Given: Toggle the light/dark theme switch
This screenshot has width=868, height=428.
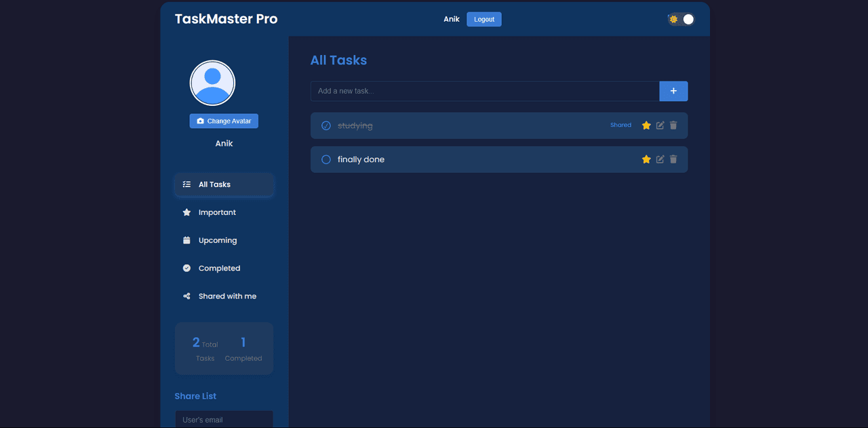Looking at the screenshot, I should (x=682, y=19).
